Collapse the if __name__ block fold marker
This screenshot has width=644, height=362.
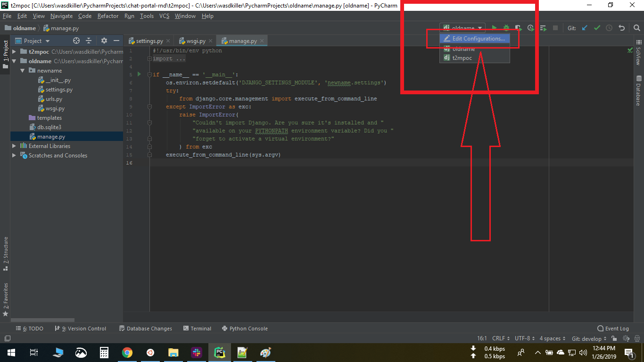pyautogui.click(x=149, y=74)
